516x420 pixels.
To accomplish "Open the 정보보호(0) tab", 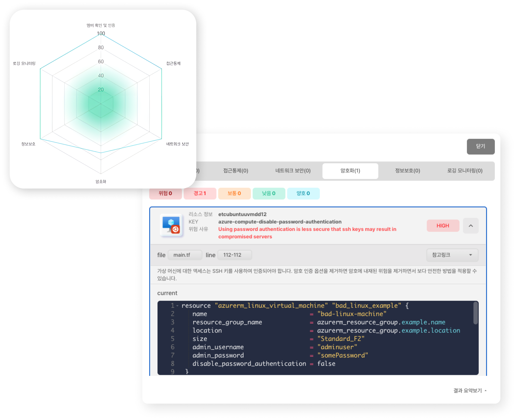I will pyautogui.click(x=407, y=171).
